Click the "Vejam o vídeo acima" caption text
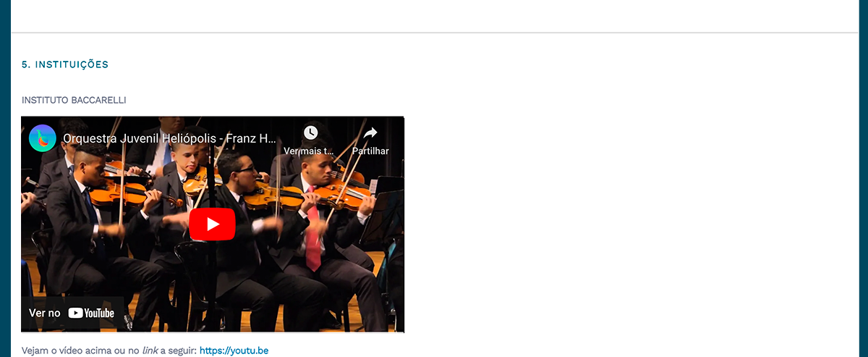The image size is (868, 357). point(69,350)
